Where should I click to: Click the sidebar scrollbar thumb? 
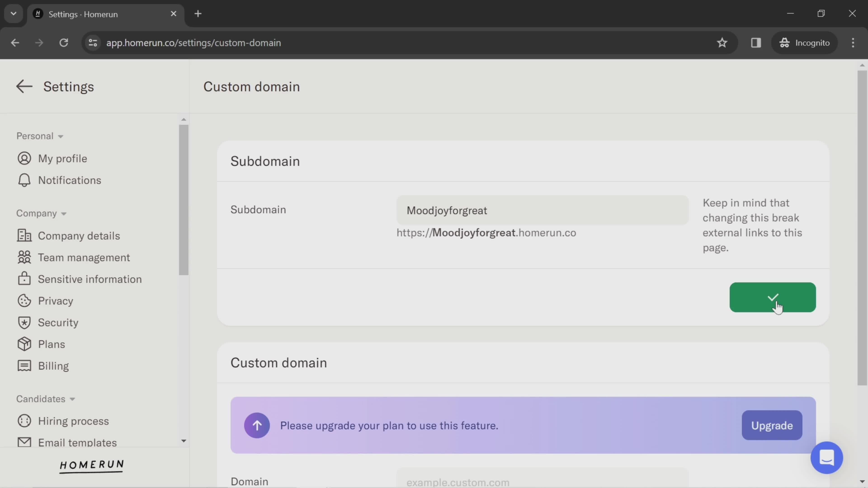184,200
